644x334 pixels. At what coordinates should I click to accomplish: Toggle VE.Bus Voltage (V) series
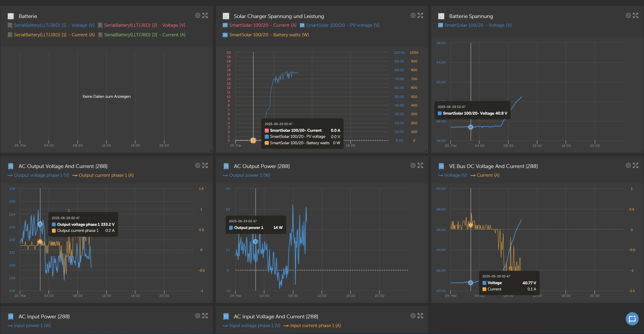click(x=453, y=175)
